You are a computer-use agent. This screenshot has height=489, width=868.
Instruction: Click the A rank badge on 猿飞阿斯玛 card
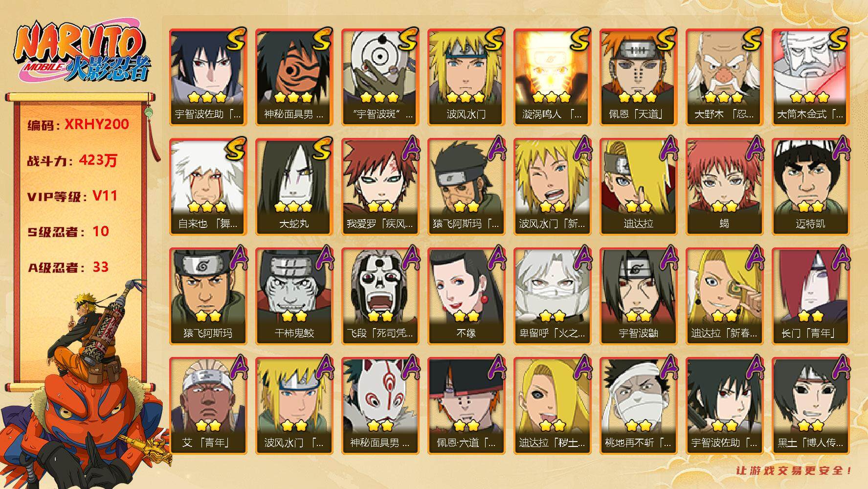(x=238, y=257)
